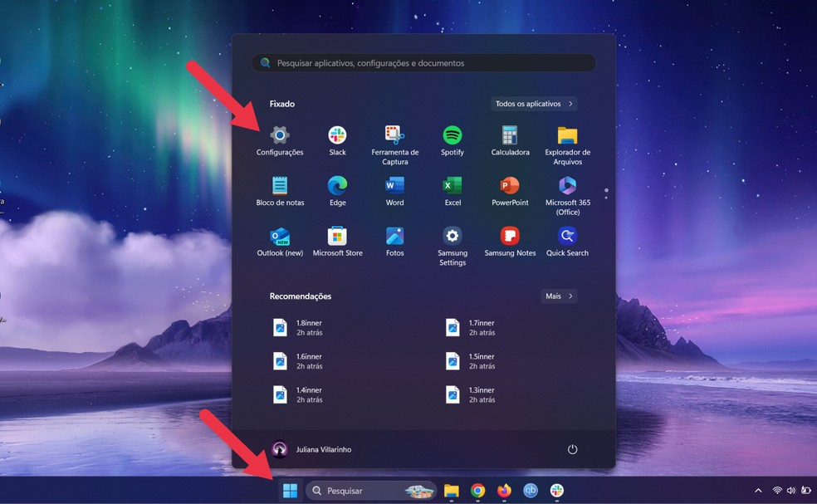Open Juliana Villarinho user account menu
The width and height of the screenshot is (817, 504).
311,449
